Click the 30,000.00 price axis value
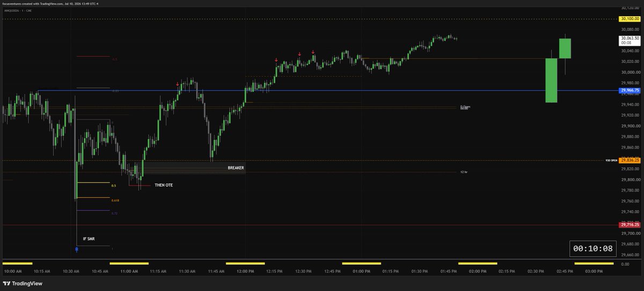This screenshot has width=644, height=291. (x=630, y=72)
